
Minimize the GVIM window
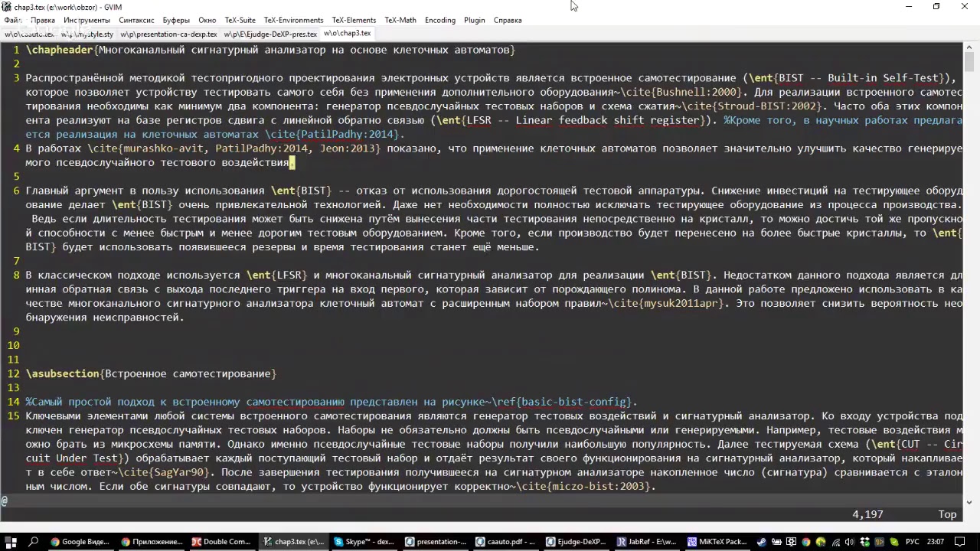909,7
